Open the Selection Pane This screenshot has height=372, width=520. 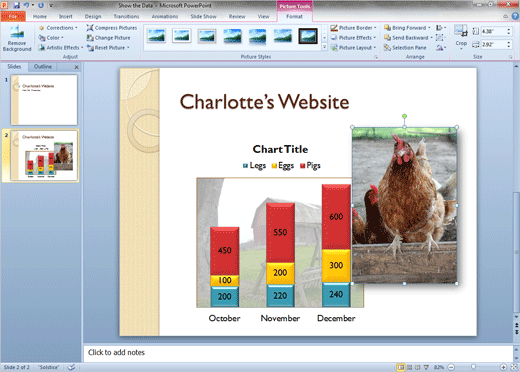(405, 48)
